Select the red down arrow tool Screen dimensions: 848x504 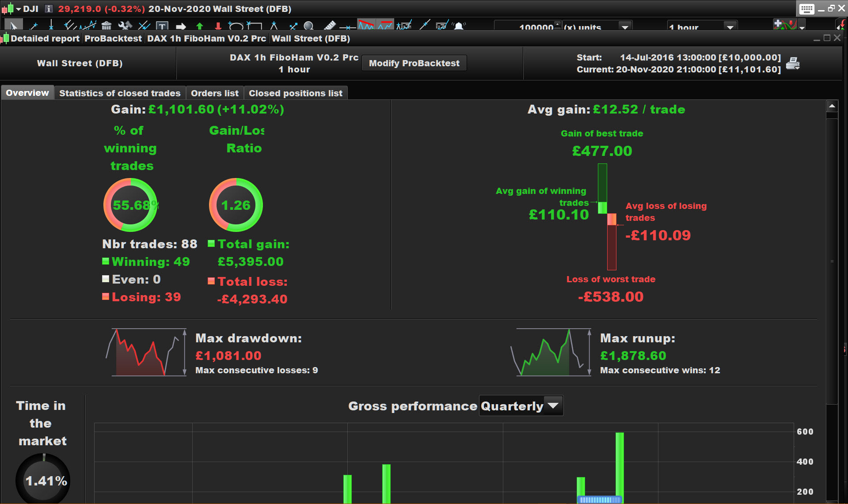218,27
